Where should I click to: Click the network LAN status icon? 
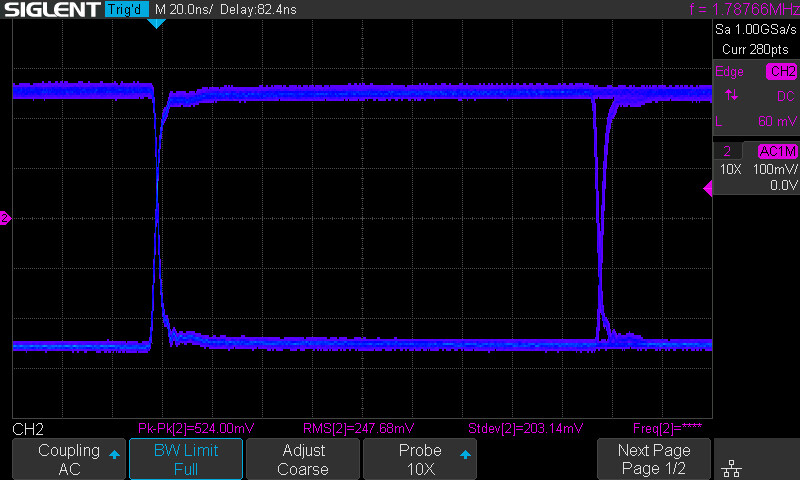[x=732, y=468]
